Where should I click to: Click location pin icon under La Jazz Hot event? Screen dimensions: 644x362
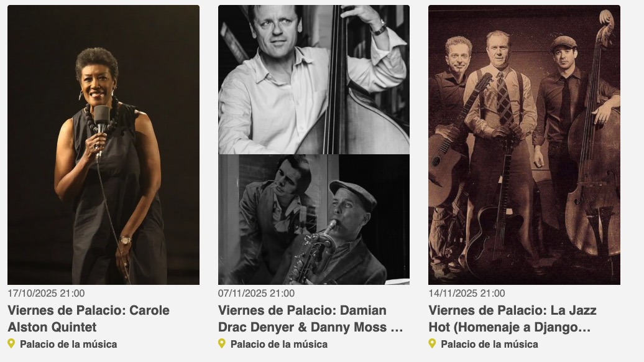432,343
